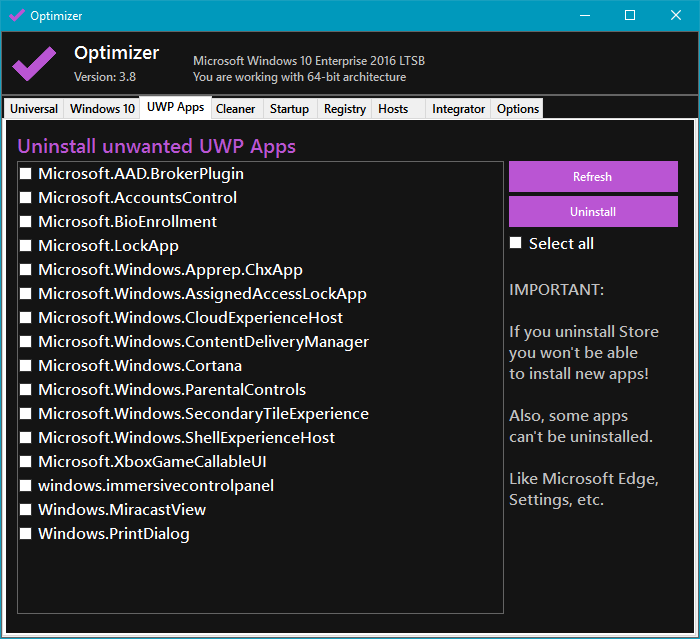Click the Uninstall button
Screen dimensions: 700x639
tap(592, 212)
